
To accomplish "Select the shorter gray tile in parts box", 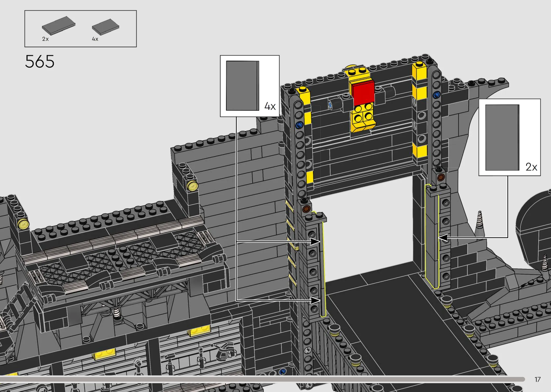I will coord(105,27).
